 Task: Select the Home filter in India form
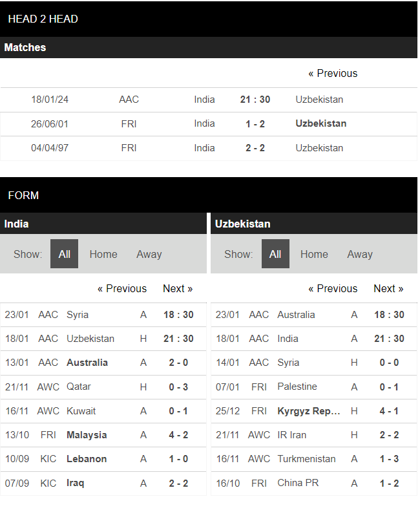[x=103, y=254]
